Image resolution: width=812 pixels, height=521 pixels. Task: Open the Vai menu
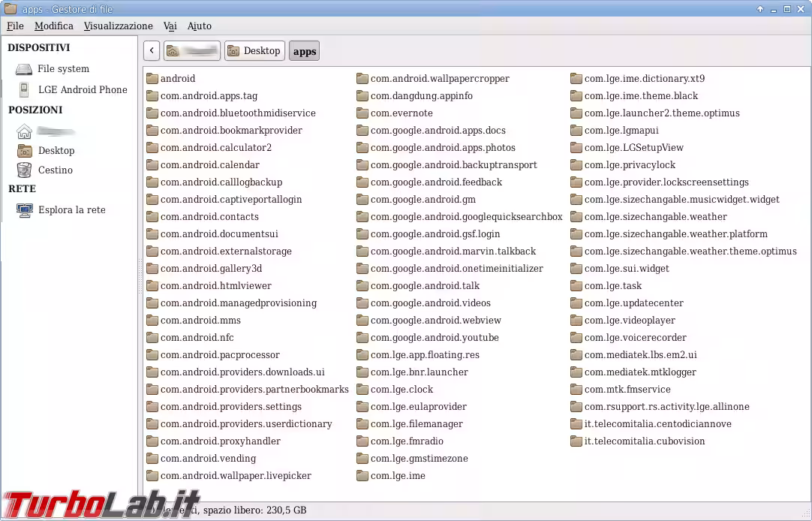(170, 26)
